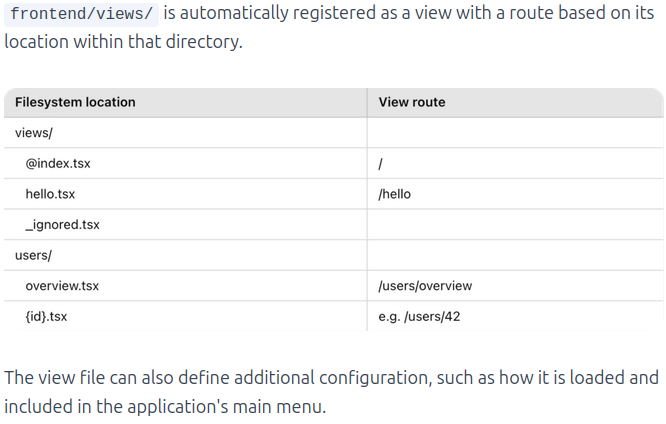Click the @index.tsx file entry

tap(58, 164)
